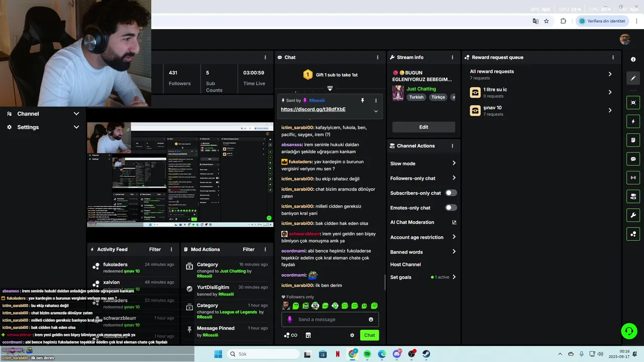Click Just Chatting category link
This screenshot has height=362, width=644.
pos(421,89)
